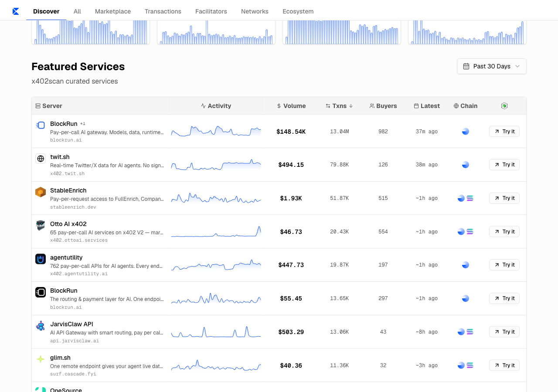Click Try it for Otto AI x402
The width and height of the screenshot is (558, 392).
click(x=504, y=232)
